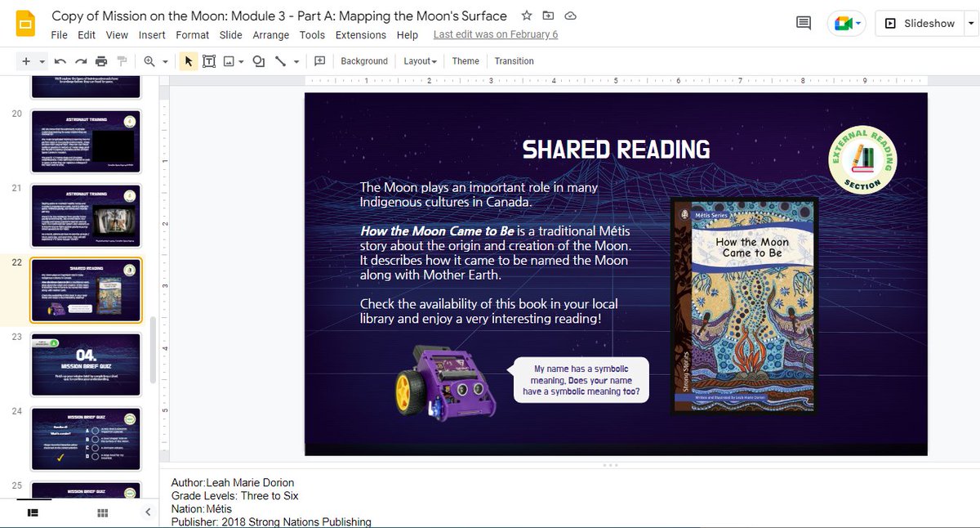The height and width of the screenshot is (528, 980).
Task: Click the speaker notes 'Author:Leah Marie Dorion' line
Action: click(233, 482)
